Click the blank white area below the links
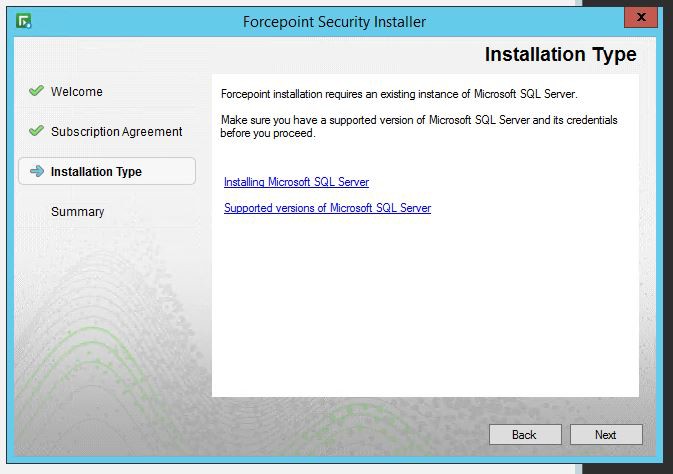Screen dimensions: 673x474 [x=425, y=310]
